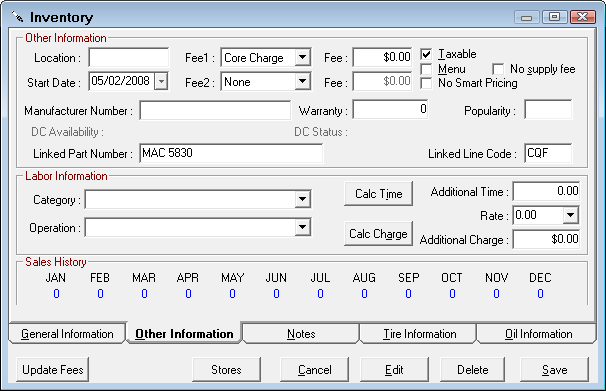Switch to the General Information tab
The height and width of the screenshot is (391, 606).
tap(67, 333)
